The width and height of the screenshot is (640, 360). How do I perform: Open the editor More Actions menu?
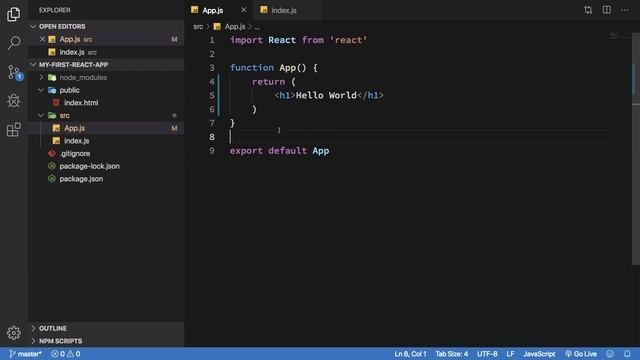pos(625,10)
